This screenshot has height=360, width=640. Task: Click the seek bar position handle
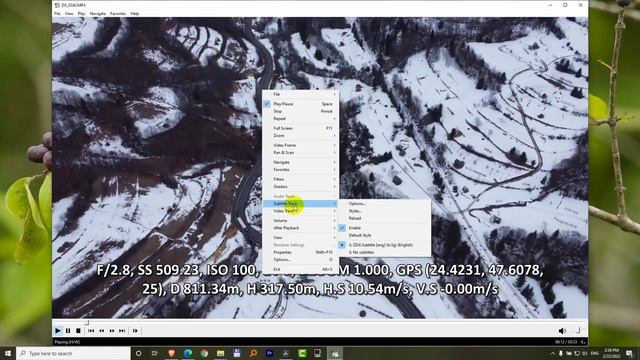tap(86, 322)
